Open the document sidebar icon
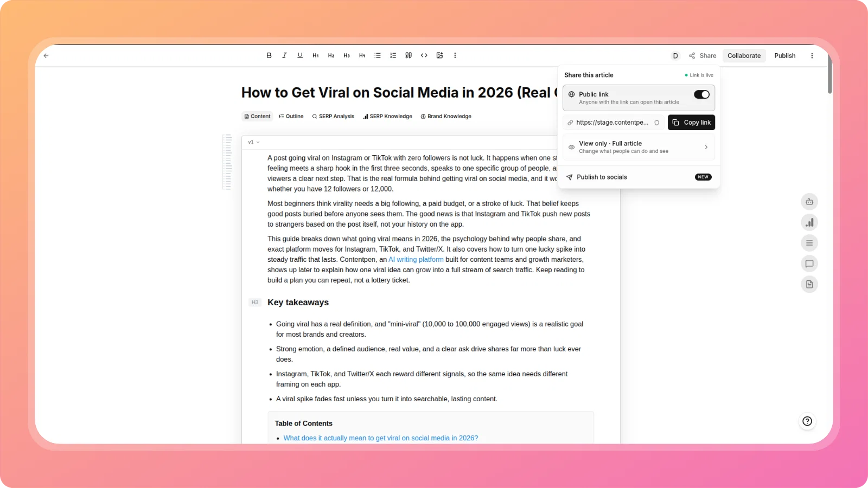 [809, 284]
